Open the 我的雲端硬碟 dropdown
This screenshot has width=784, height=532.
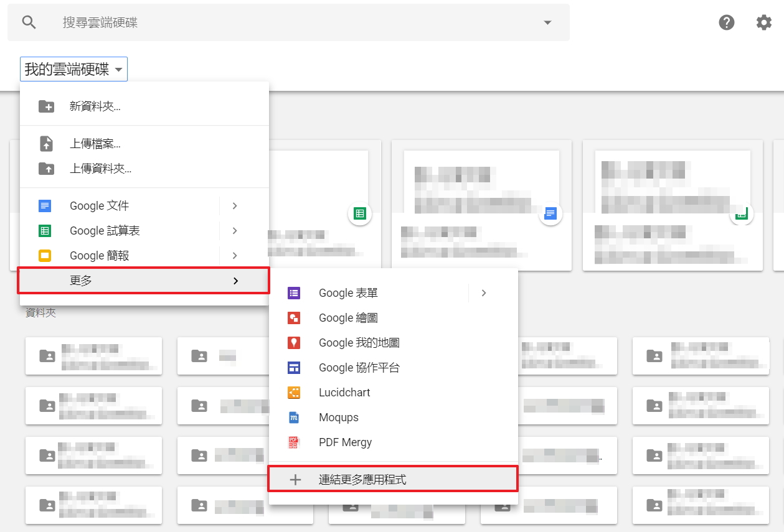pos(73,70)
